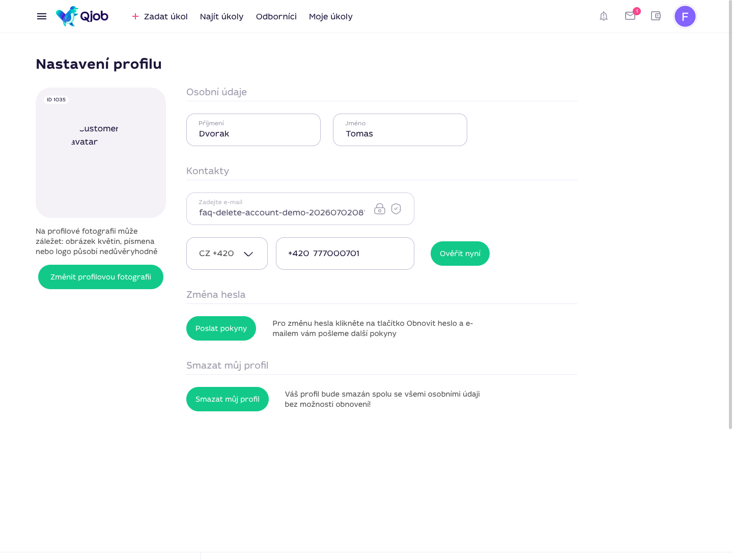The width and height of the screenshot is (733, 560).
Task: Open the wallet icon
Action: (x=656, y=16)
